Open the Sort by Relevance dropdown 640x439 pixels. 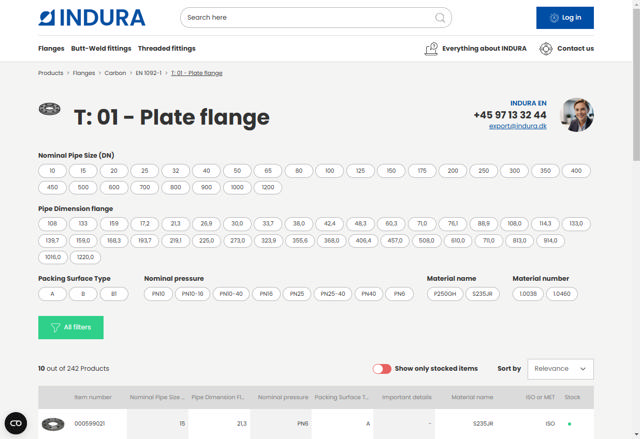(x=560, y=369)
